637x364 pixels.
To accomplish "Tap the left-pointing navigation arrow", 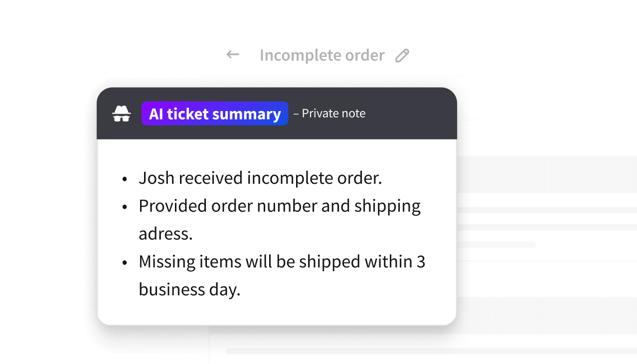I will pos(232,55).
